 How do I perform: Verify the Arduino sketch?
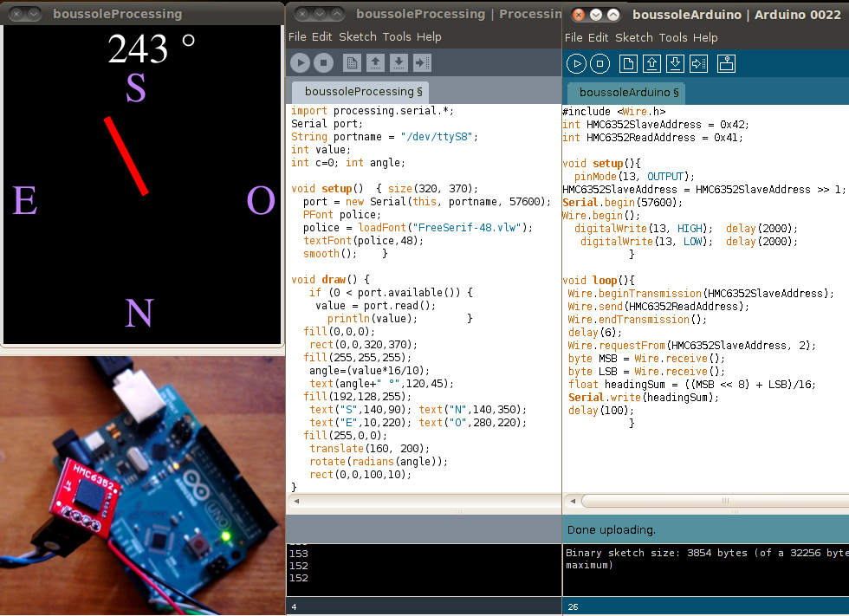click(x=576, y=63)
